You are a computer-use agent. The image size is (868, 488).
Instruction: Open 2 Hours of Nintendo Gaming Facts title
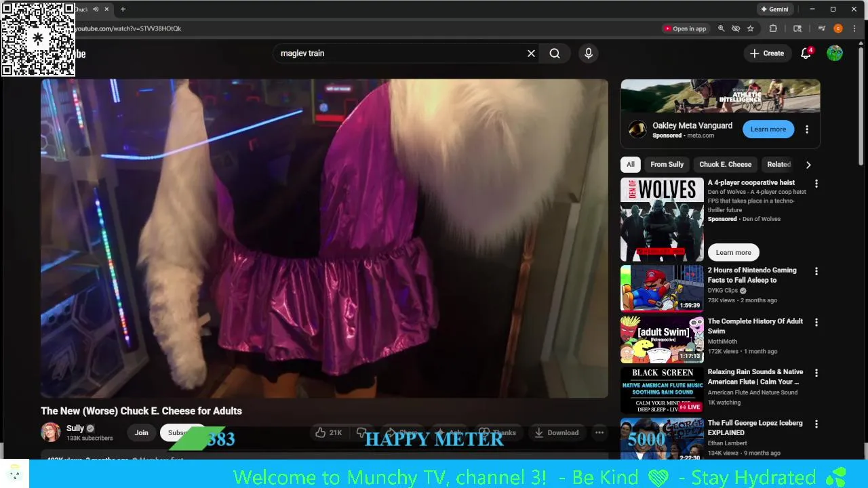point(752,274)
